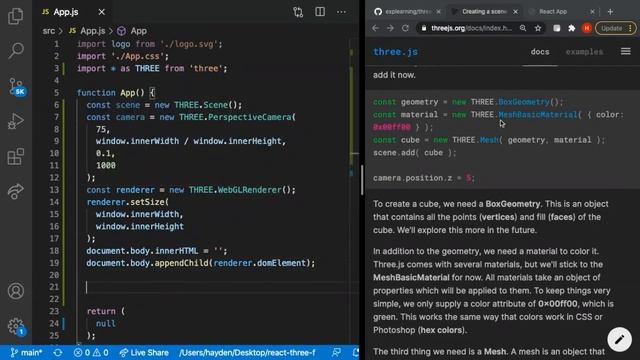
Task: Click the WebGLRenderer text on line 13
Action: (x=249, y=190)
